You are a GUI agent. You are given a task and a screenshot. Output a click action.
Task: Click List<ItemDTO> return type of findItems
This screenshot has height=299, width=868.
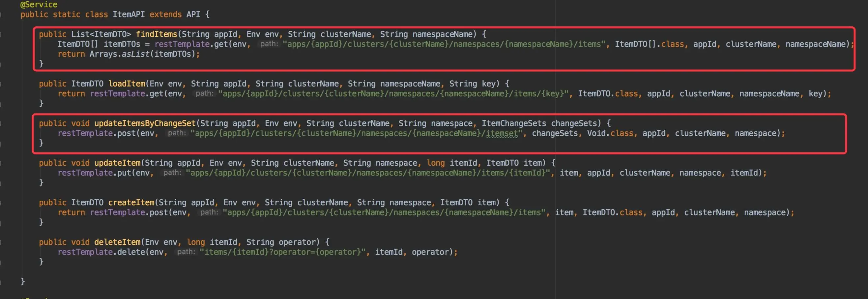tap(101, 34)
